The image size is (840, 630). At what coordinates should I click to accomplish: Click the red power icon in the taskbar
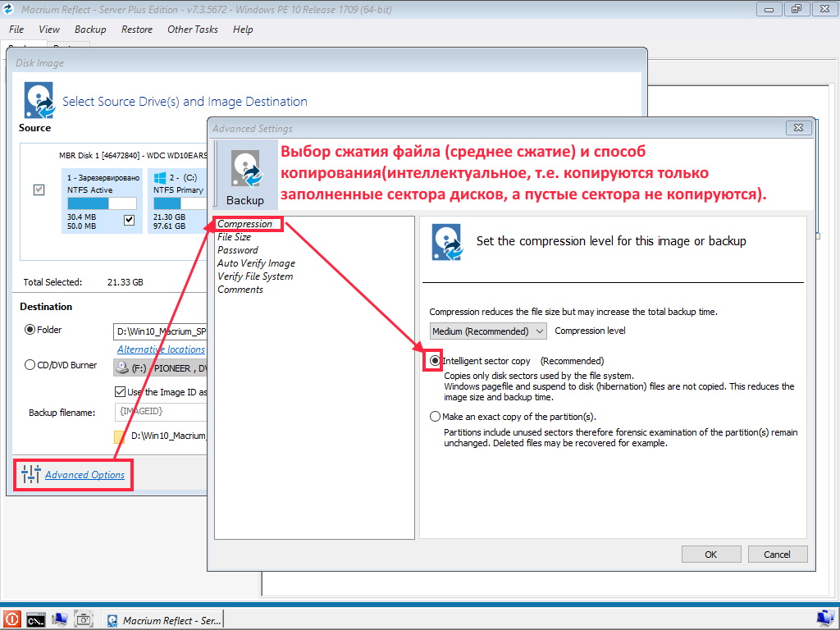pyautogui.click(x=11, y=619)
